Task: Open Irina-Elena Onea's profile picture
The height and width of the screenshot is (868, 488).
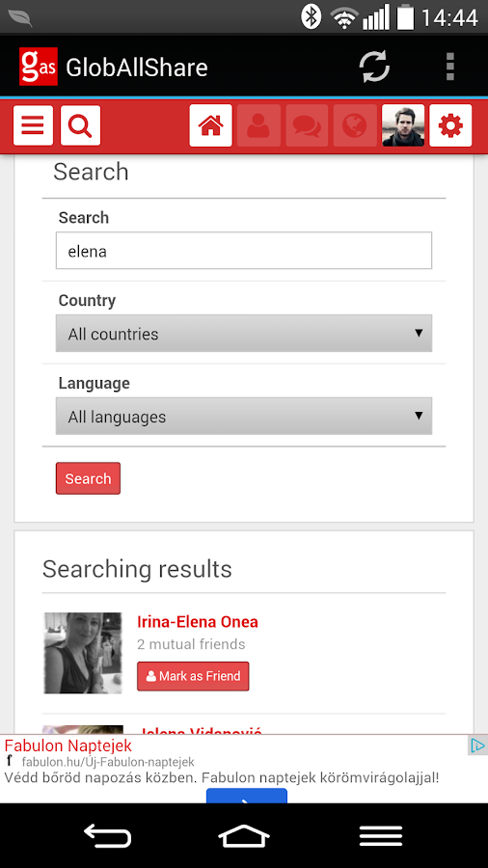Action: (83, 653)
